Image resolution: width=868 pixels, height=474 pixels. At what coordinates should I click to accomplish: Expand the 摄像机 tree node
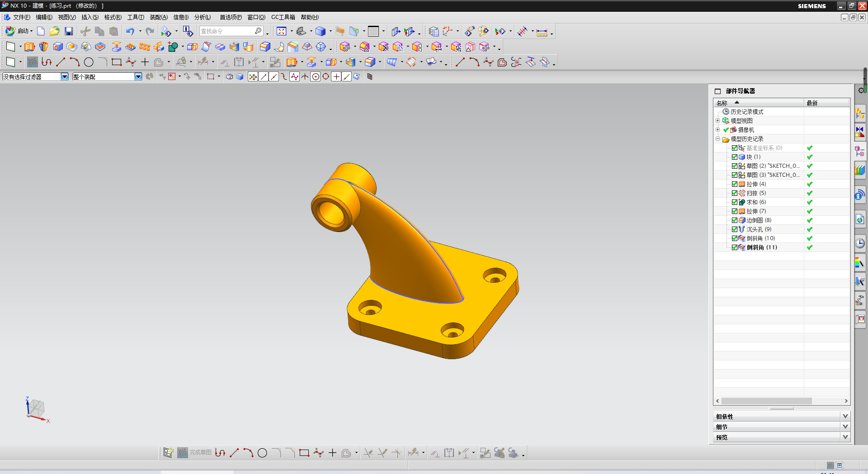pos(717,130)
